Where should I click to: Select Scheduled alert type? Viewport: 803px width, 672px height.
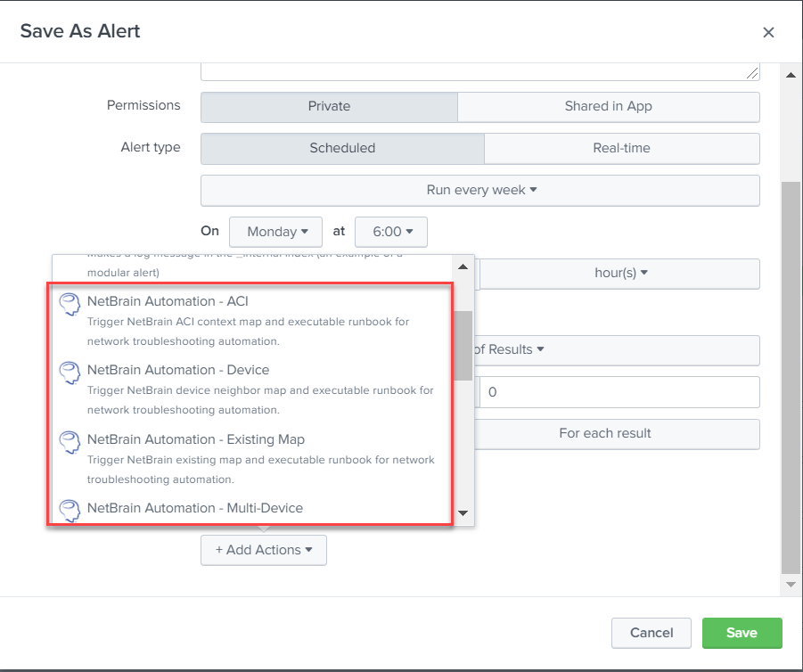342,148
